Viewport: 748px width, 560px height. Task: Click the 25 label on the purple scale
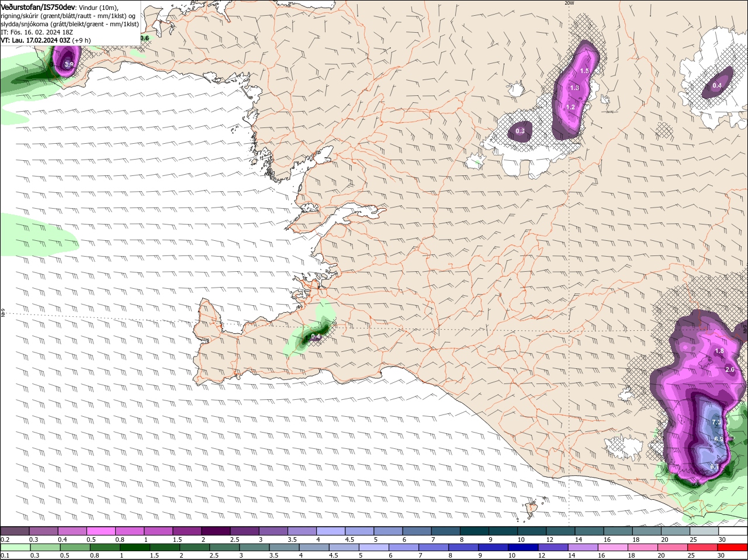tap(693, 540)
